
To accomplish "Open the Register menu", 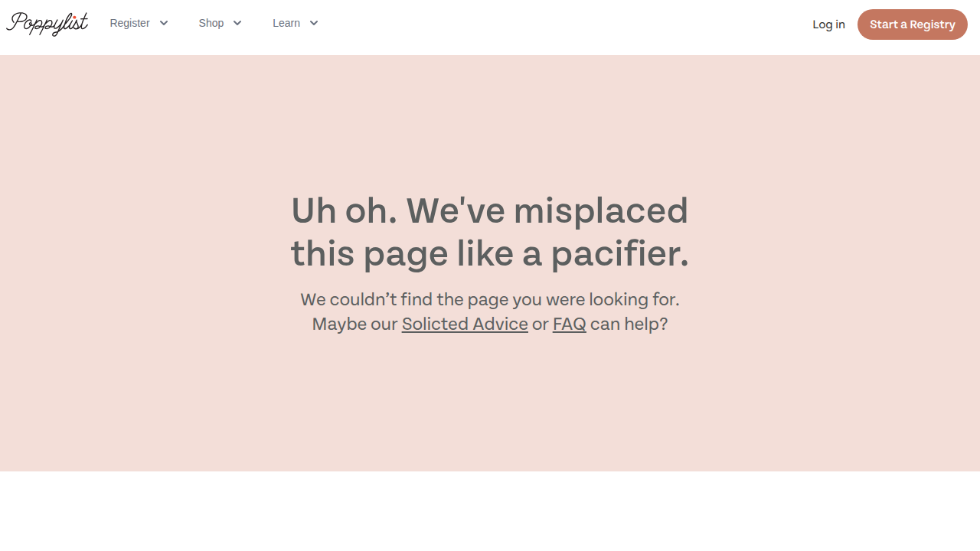I will (130, 23).
